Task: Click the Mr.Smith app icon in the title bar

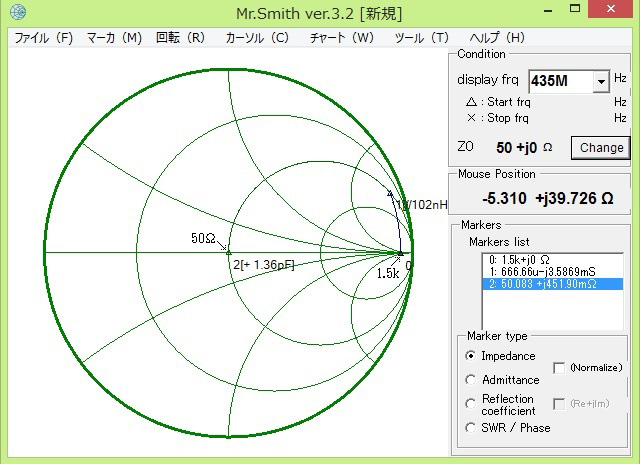Action: [x=17, y=12]
